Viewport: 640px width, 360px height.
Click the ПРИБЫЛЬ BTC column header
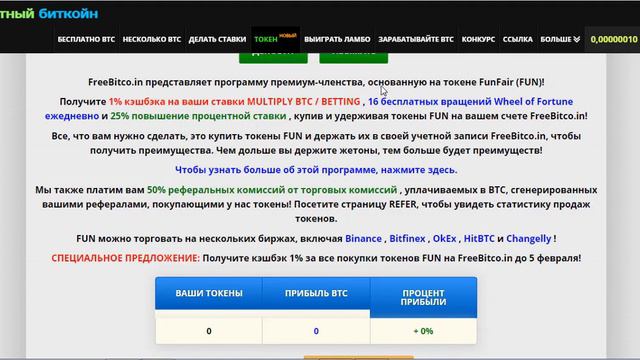click(316, 293)
